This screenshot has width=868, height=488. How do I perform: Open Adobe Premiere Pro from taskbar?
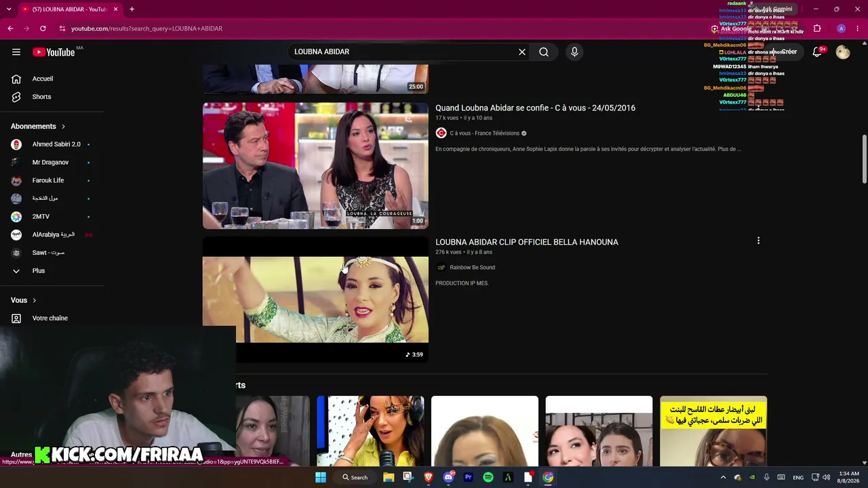pos(468,477)
